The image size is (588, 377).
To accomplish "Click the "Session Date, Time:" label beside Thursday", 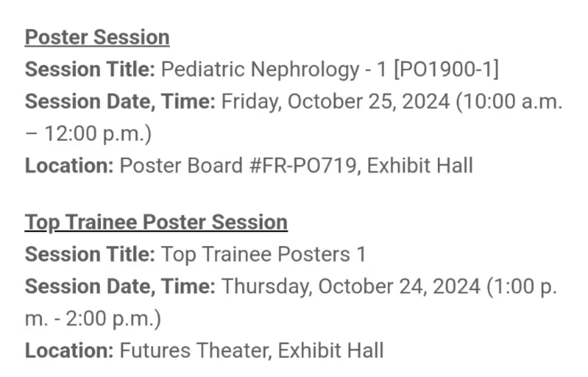I will pyautogui.click(x=120, y=287).
